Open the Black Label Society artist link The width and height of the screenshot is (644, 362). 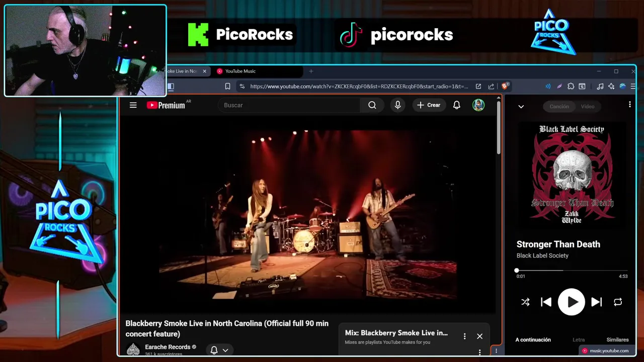point(542,255)
